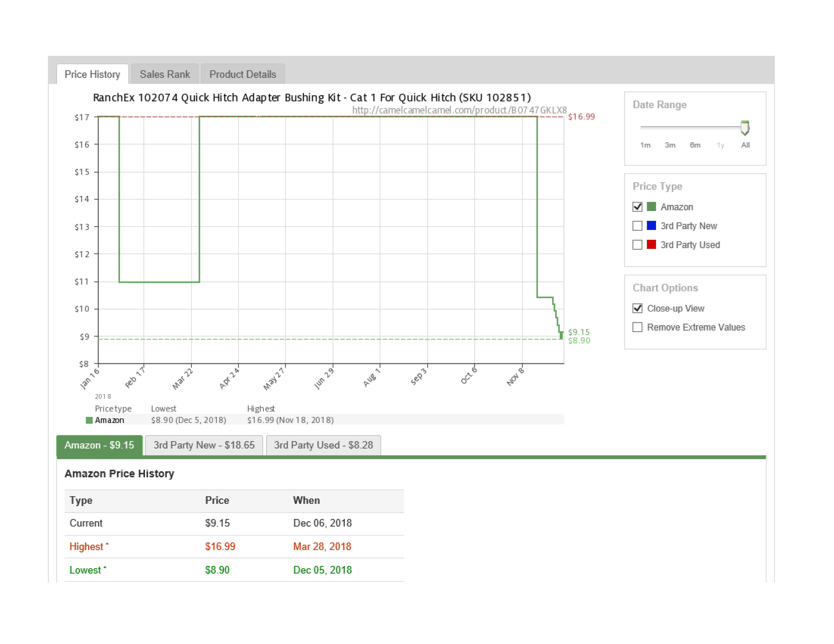This screenshot has width=834, height=644.
Task: Click the 'Current' row type cell
Action: [86, 523]
